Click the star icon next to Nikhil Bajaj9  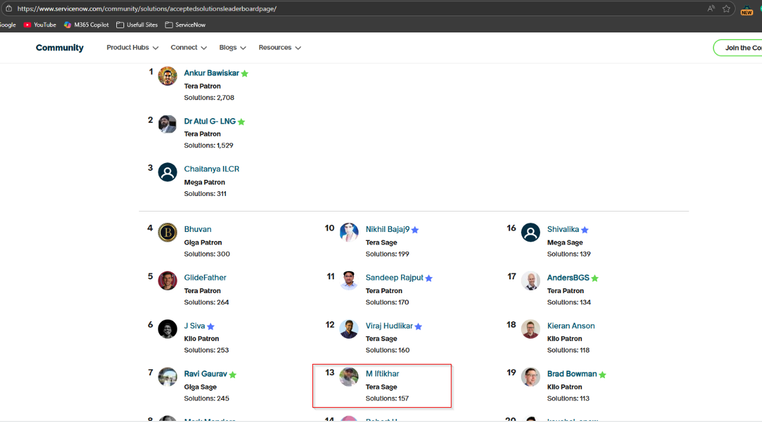415,230
